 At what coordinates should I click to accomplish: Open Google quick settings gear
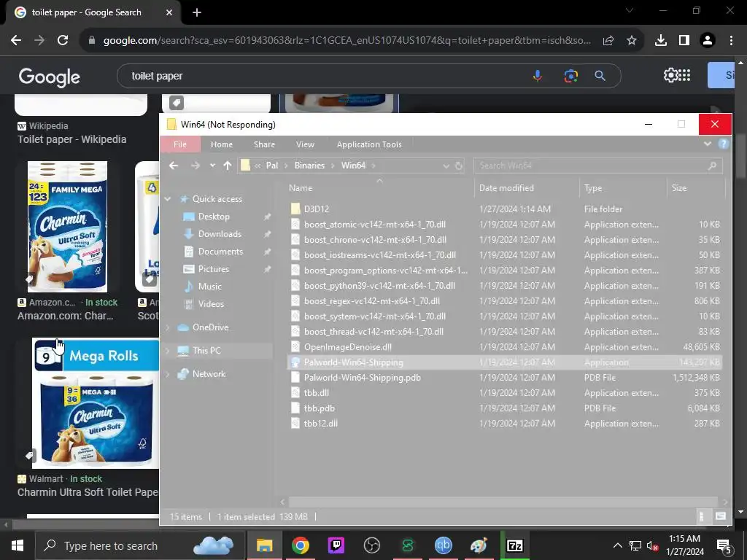pyautogui.click(x=670, y=75)
